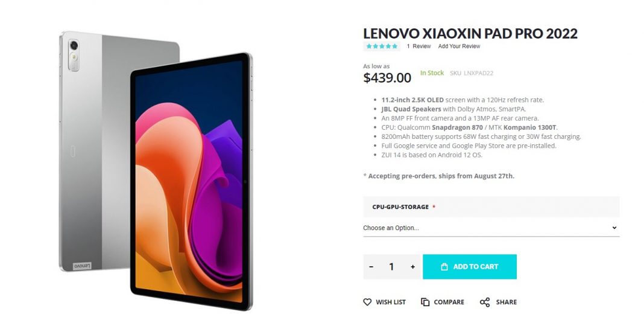
Task: Click the heart wish list icon
Action: point(367,302)
